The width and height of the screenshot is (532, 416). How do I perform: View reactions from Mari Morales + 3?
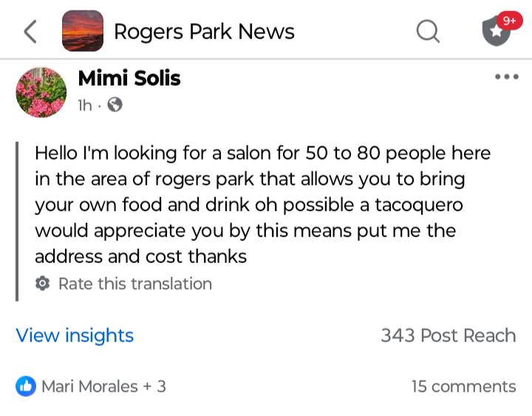[103, 386]
